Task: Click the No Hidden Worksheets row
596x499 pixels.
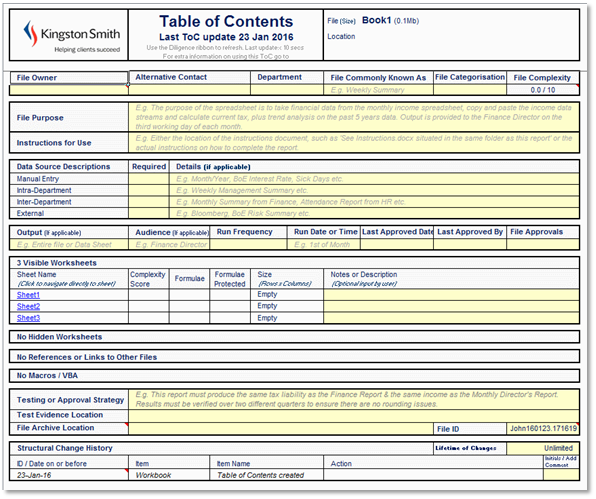Action: 294,337
